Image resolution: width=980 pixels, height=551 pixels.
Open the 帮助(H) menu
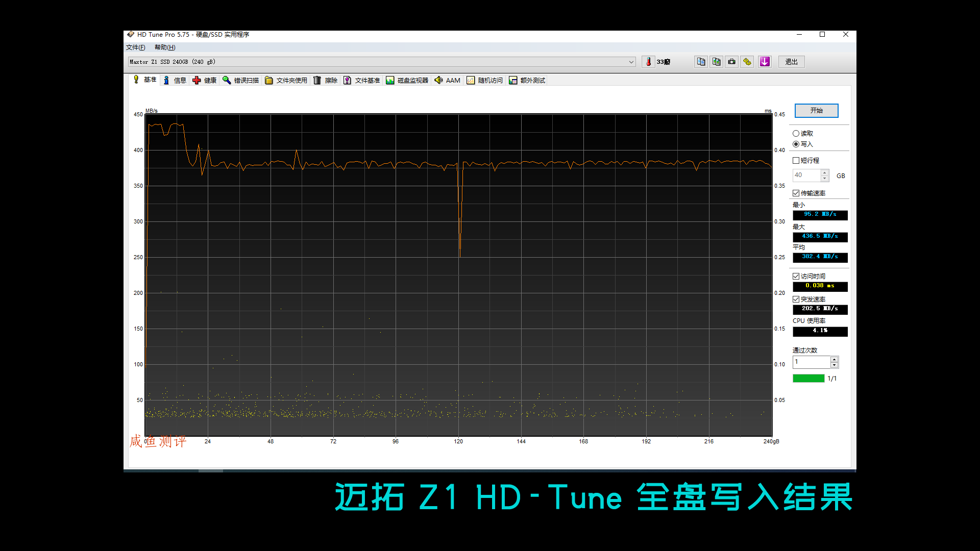pyautogui.click(x=165, y=47)
